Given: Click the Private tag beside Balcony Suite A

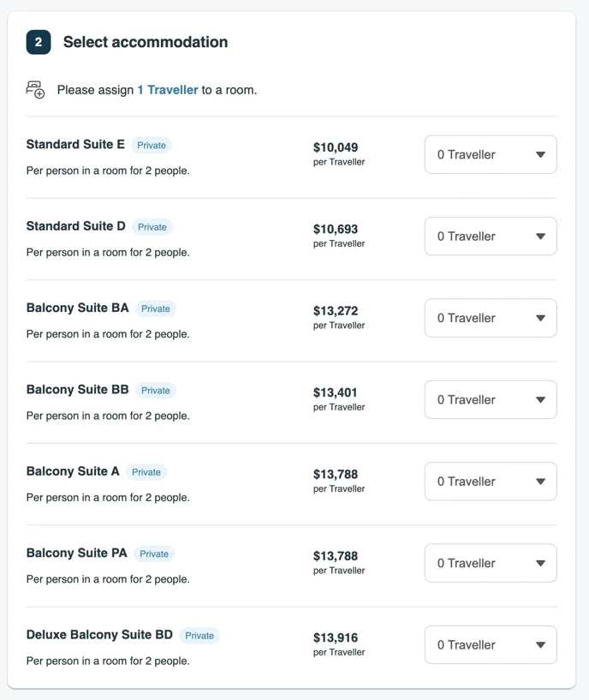Looking at the screenshot, I should [146, 472].
